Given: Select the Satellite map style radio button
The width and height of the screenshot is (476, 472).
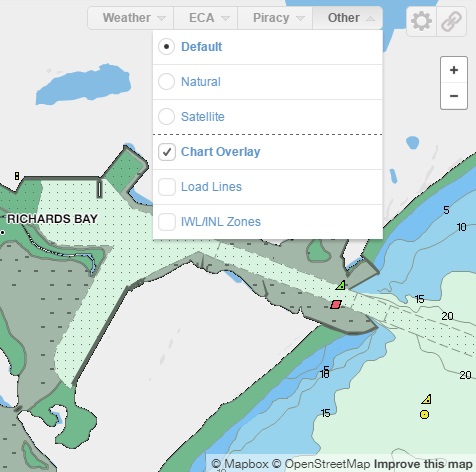Looking at the screenshot, I should coord(166,117).
